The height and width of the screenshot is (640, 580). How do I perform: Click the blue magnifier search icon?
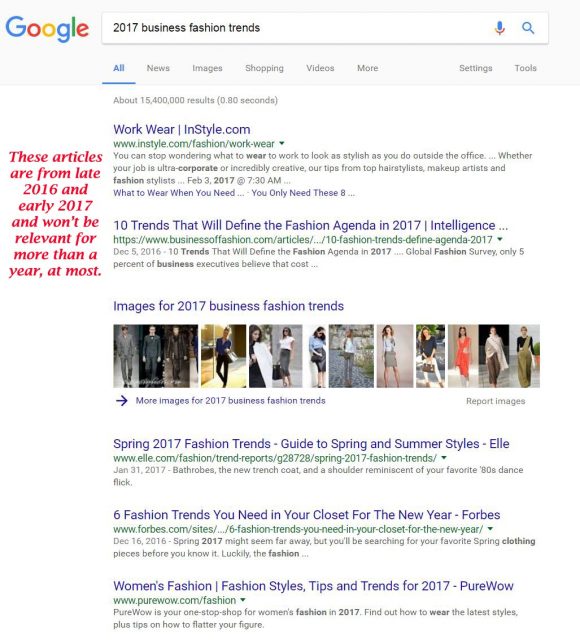(x=528, y=28)
